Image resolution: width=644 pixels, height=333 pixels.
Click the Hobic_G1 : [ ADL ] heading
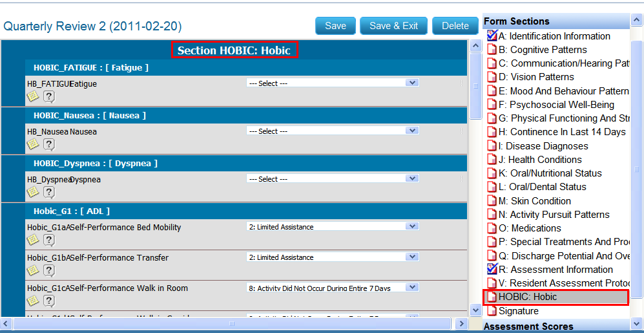pos(72,211)
